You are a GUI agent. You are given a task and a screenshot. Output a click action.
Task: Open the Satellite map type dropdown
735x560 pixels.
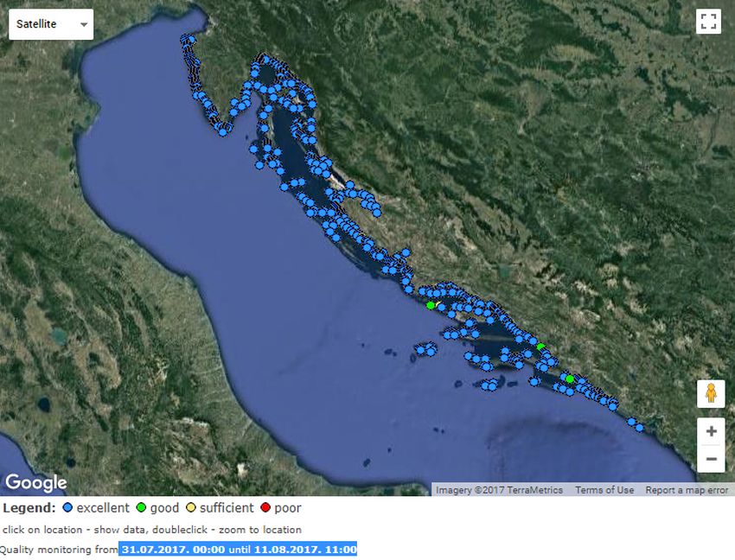[x=51, y=24]
